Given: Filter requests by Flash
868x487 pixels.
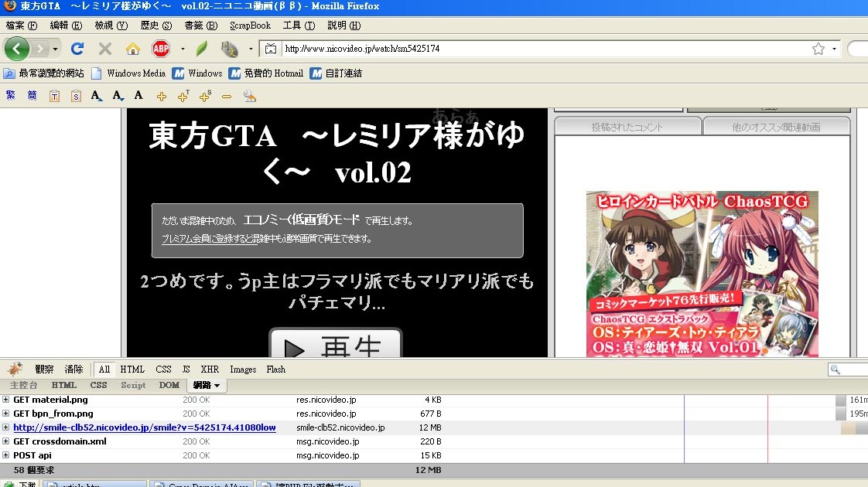Looking at the screenshot, I should pos(275,370).
